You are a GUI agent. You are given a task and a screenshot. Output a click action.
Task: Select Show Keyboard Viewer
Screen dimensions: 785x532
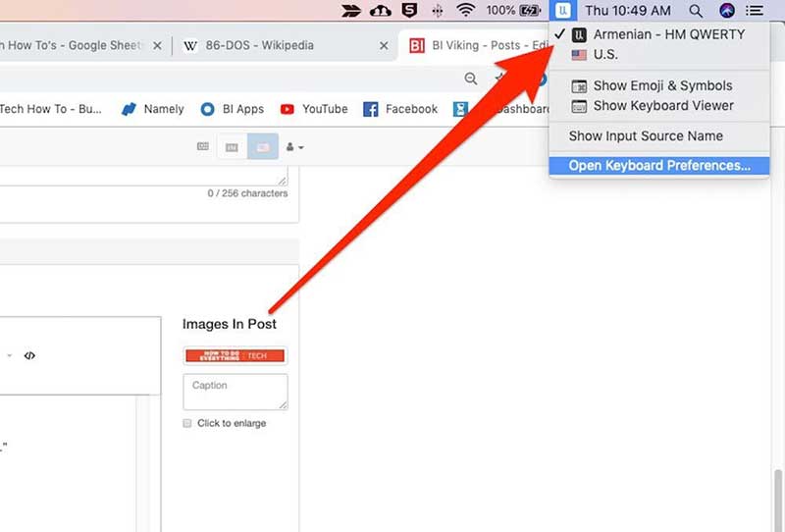click(663, 106)
